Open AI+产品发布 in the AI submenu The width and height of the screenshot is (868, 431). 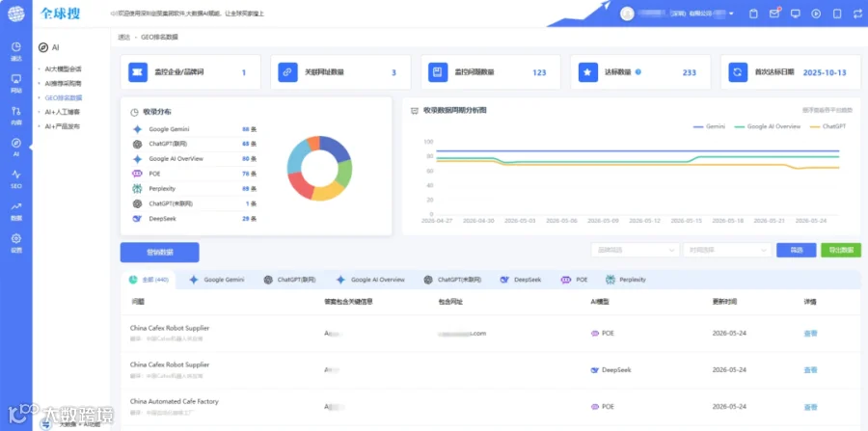click(62, 126)
